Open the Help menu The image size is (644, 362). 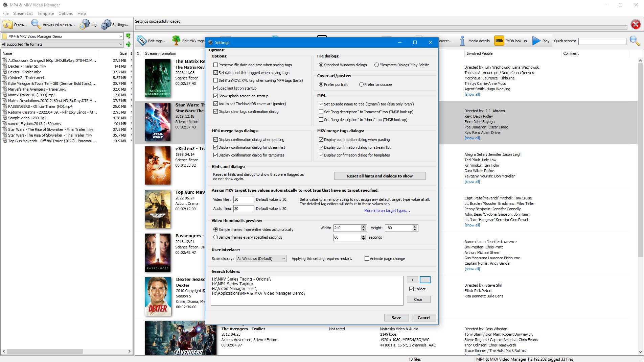(82, 14)
